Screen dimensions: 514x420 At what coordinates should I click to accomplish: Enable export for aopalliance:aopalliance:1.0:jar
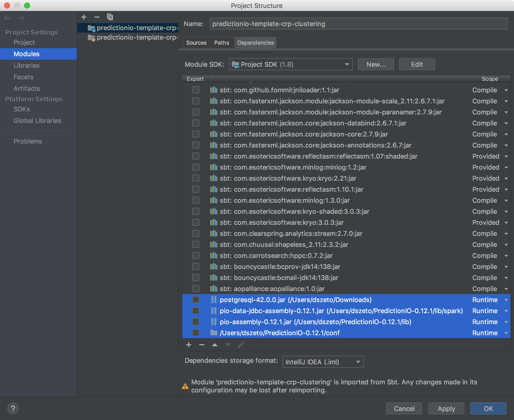tap(196, 289)
